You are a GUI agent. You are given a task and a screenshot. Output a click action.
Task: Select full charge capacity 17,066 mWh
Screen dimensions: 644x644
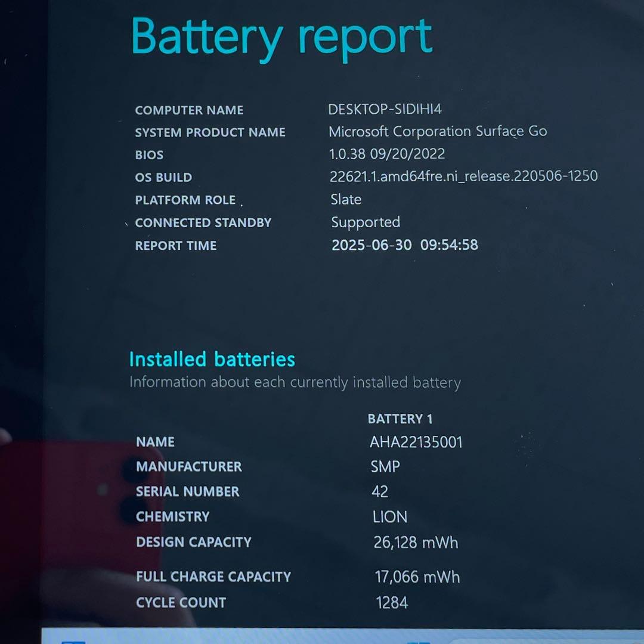(x=417, y=577)
